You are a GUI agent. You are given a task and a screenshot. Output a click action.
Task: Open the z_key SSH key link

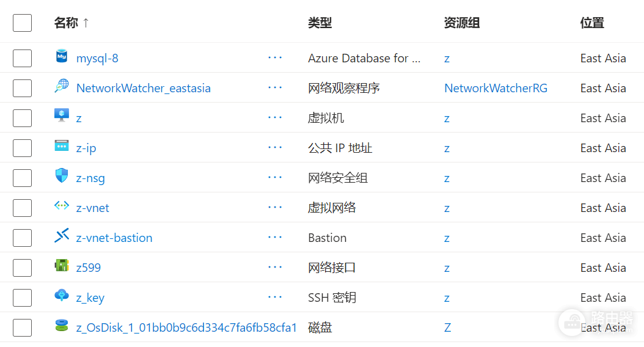[x=90, y=298]
